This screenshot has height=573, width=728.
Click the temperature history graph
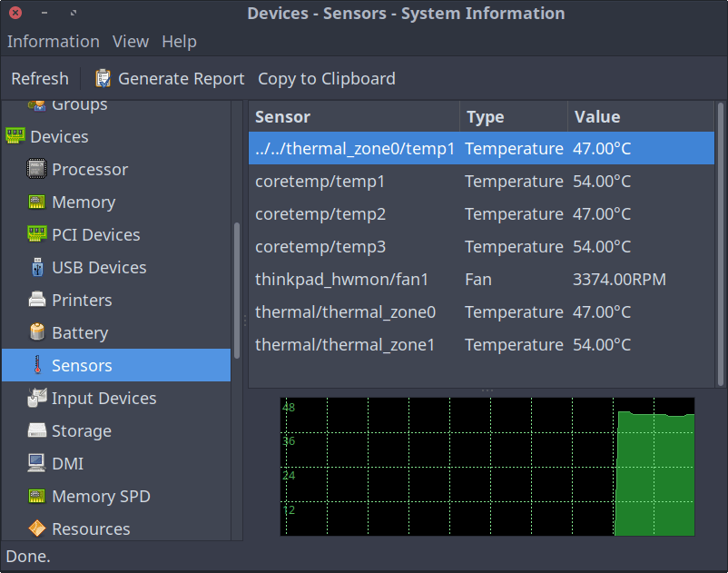pyautogui.click(x=487, y=466)
